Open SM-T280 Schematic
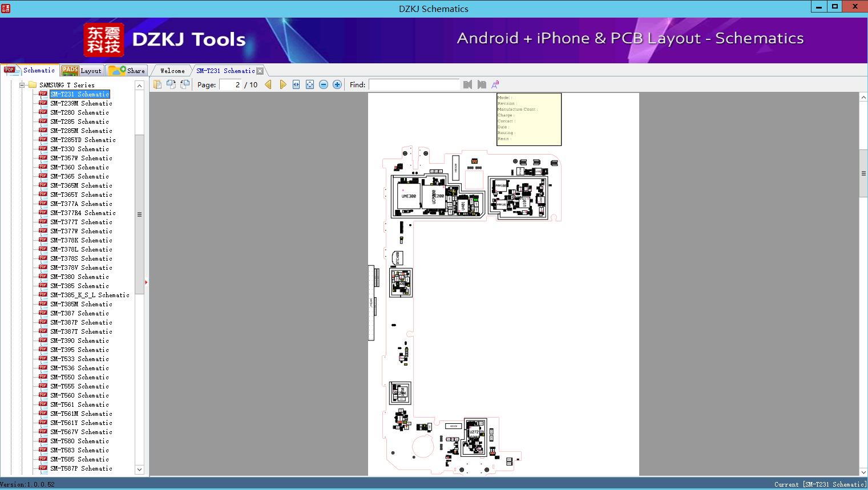Screen dimensions: 868x490 click(x=79, y=112)
